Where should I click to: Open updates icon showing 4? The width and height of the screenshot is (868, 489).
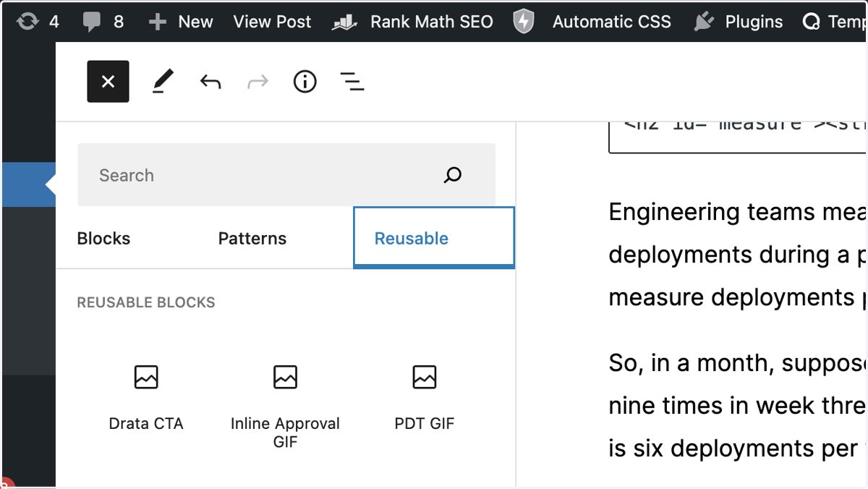[x=38, y=22]
